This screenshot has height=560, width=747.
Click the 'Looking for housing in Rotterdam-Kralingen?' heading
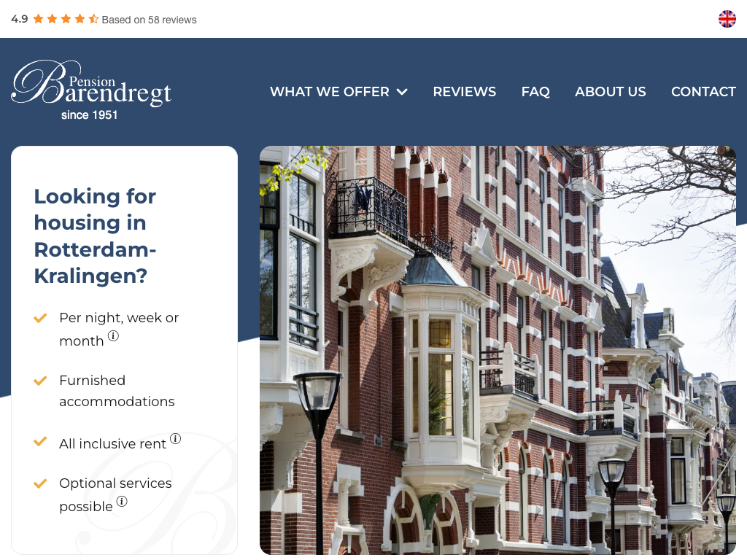[96, 236]
